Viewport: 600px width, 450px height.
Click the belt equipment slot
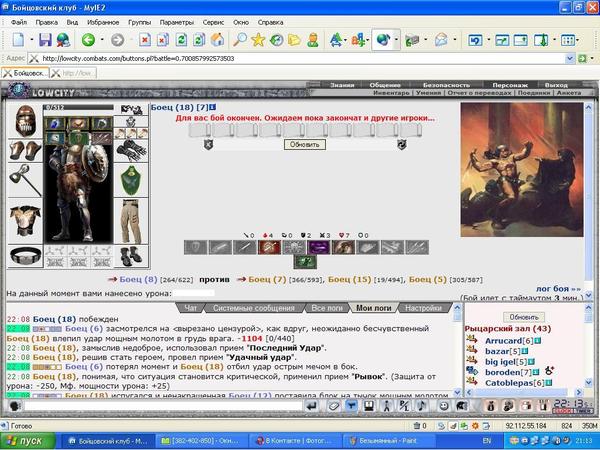pyautogui.click(x=25, y=256)
